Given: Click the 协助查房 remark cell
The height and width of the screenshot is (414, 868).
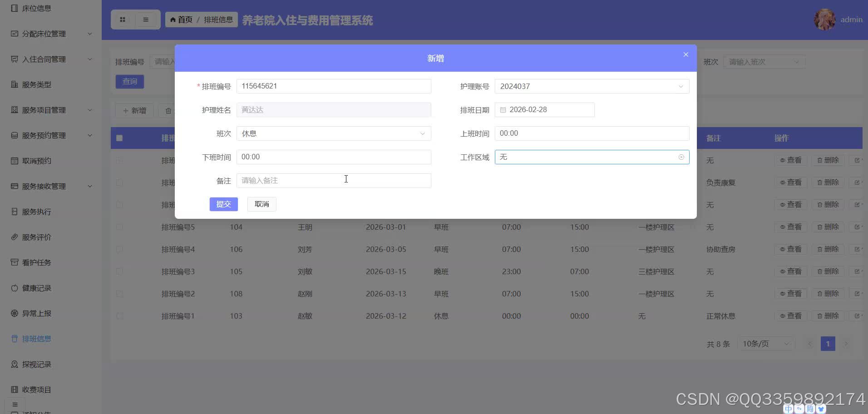Looking at the screenshot, I should click(720, 249).
